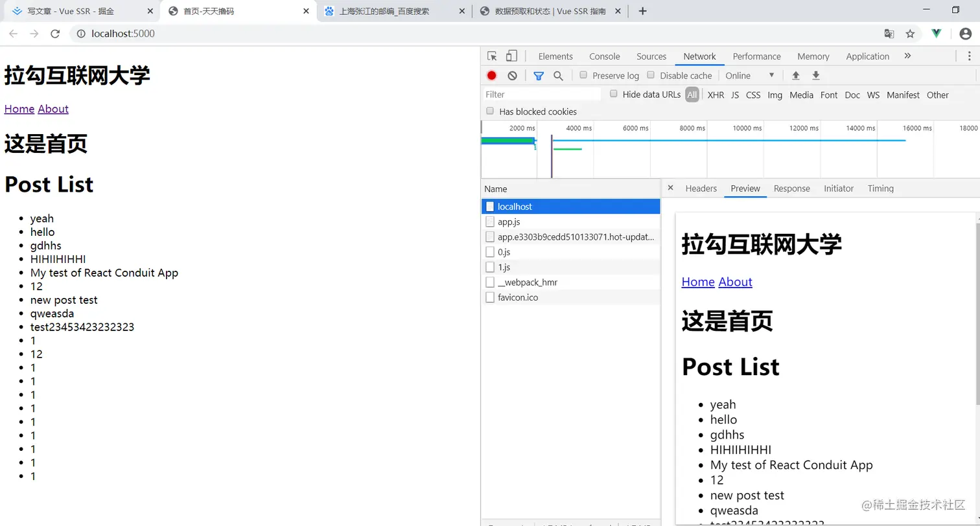Select the localhost request row

570,207
